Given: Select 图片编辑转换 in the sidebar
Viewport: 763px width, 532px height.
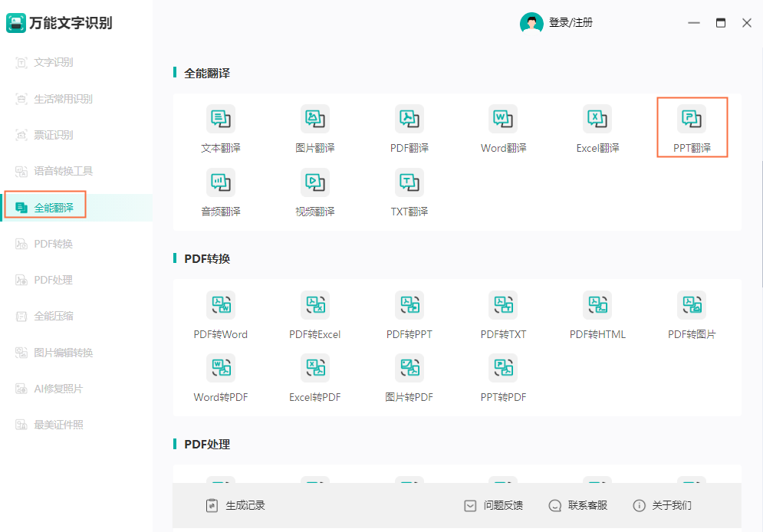Looking at the screenshot, I should pyautogui.click(x=76, y=353).
